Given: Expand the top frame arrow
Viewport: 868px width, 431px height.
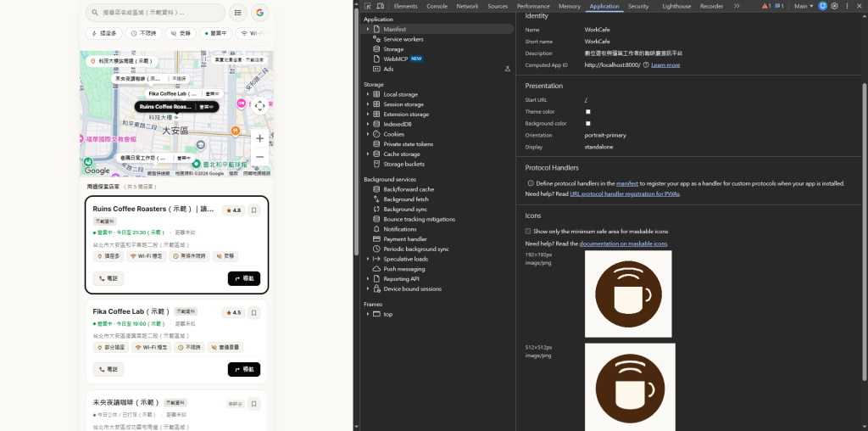Looking at the screenshot, I should 368,314.
